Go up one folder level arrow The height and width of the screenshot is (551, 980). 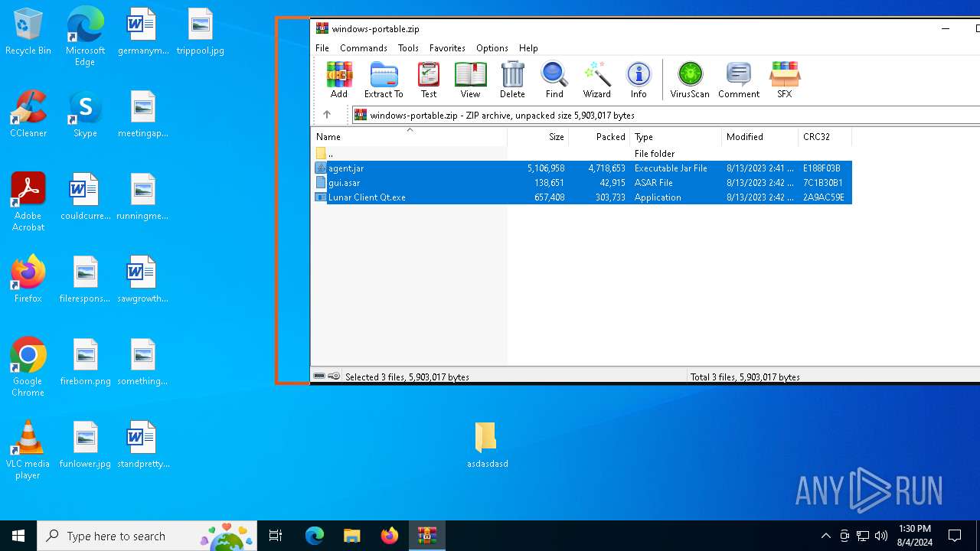point(327,115)
